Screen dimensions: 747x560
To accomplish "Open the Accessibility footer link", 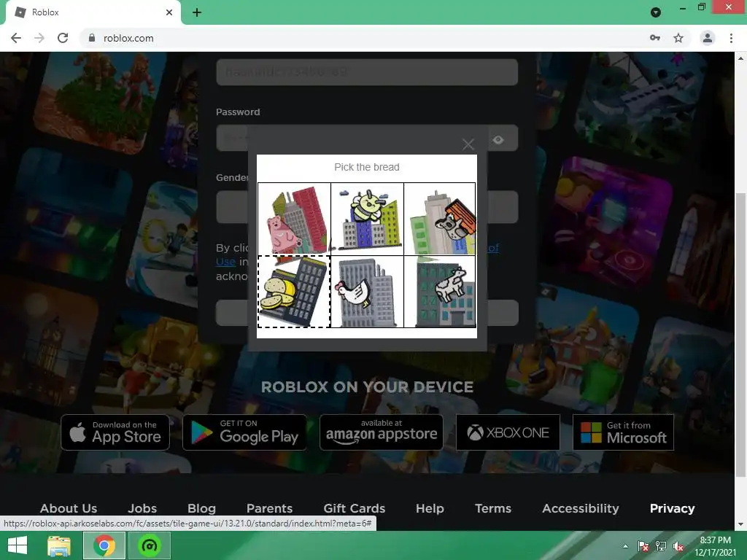I will 580,508.
